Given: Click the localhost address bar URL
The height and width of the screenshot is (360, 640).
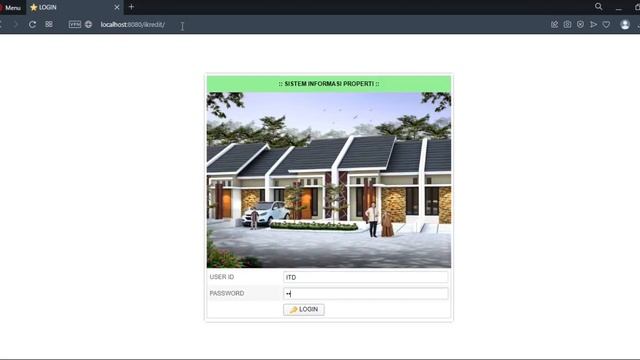Looking at the screenshot, I should pyautogui.click(x=133, y=24).
